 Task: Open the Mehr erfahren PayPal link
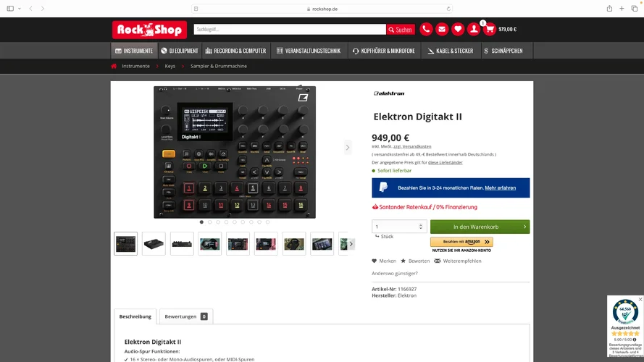501,188
